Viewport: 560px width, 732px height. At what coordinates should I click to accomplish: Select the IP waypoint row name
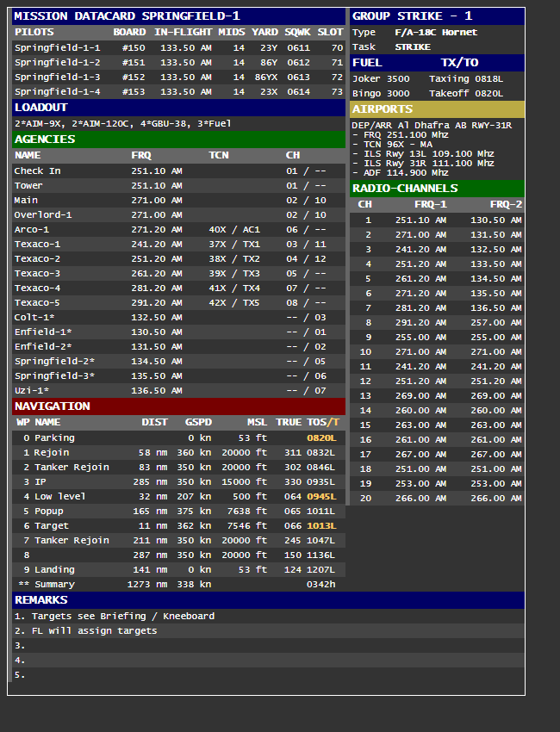point(40,481)
